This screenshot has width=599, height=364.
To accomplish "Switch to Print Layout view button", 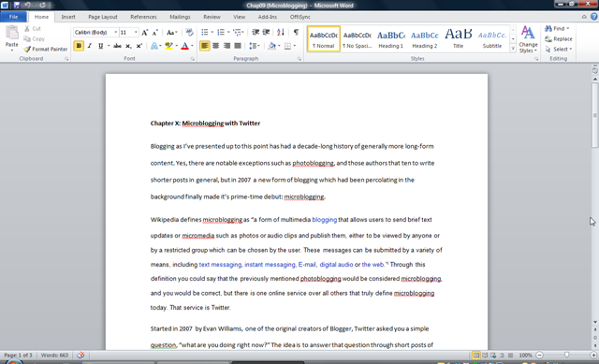I will (x=476, y=356).
